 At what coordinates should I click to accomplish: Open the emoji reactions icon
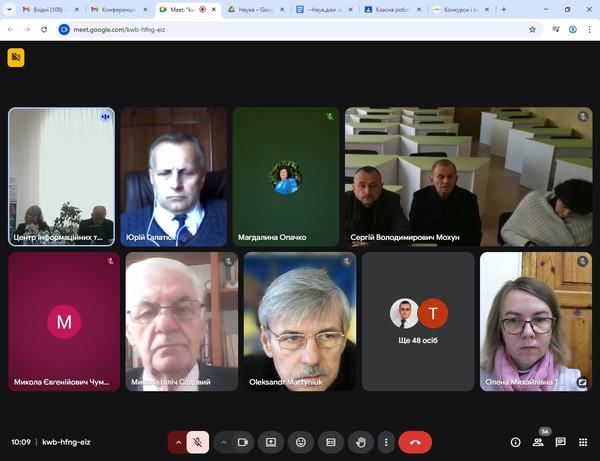[x=300, y=441]
